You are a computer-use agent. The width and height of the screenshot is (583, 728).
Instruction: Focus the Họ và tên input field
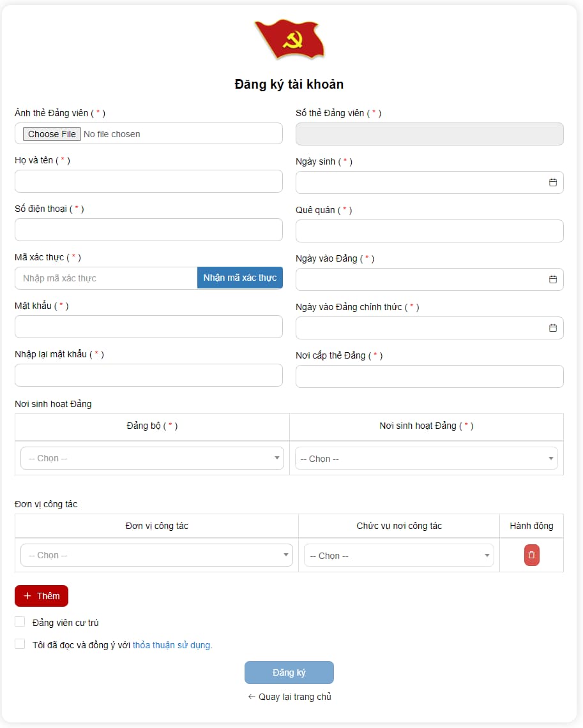(148, 181)
